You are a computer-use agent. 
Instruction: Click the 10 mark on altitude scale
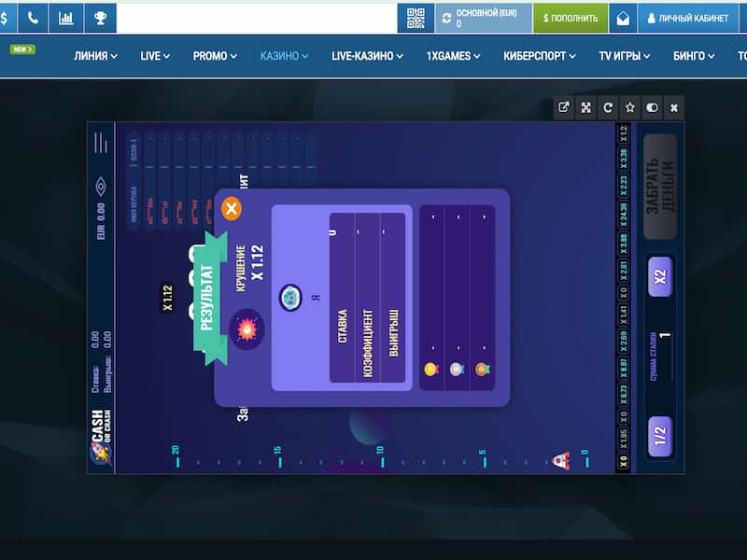(380, 456)
